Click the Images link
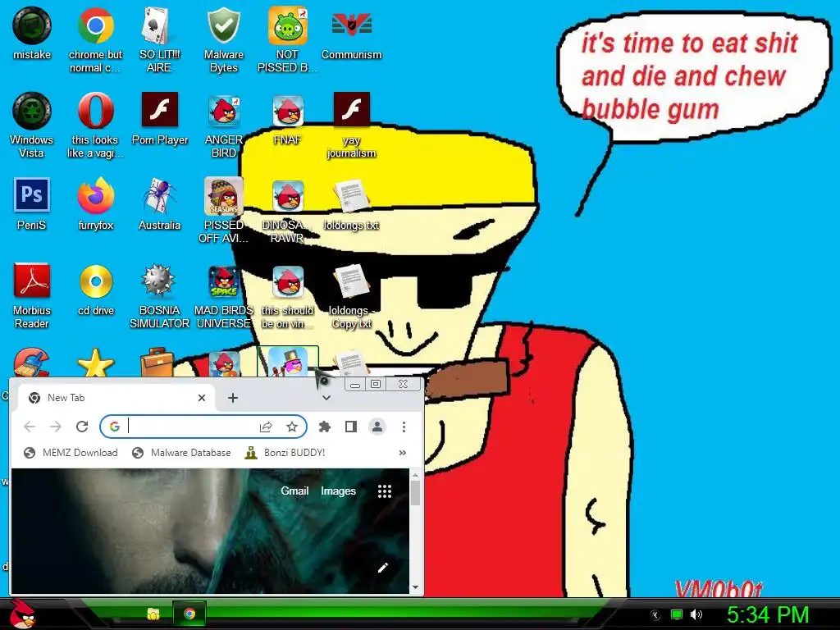 point(338,491)
